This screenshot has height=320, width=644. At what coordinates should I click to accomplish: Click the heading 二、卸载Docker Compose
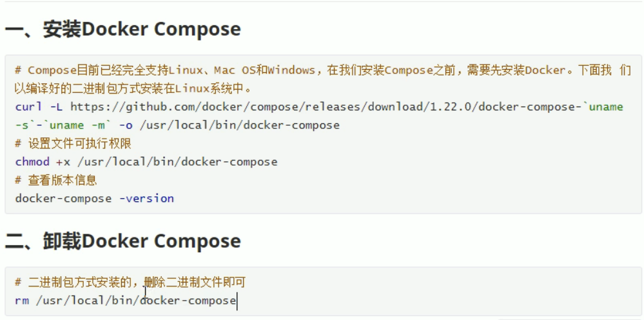122,241
